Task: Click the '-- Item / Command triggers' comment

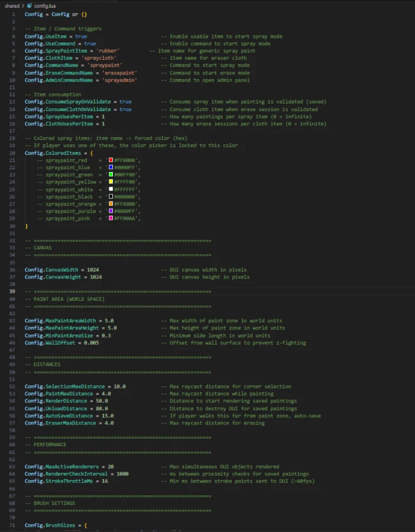Action: tap(63, 29)
